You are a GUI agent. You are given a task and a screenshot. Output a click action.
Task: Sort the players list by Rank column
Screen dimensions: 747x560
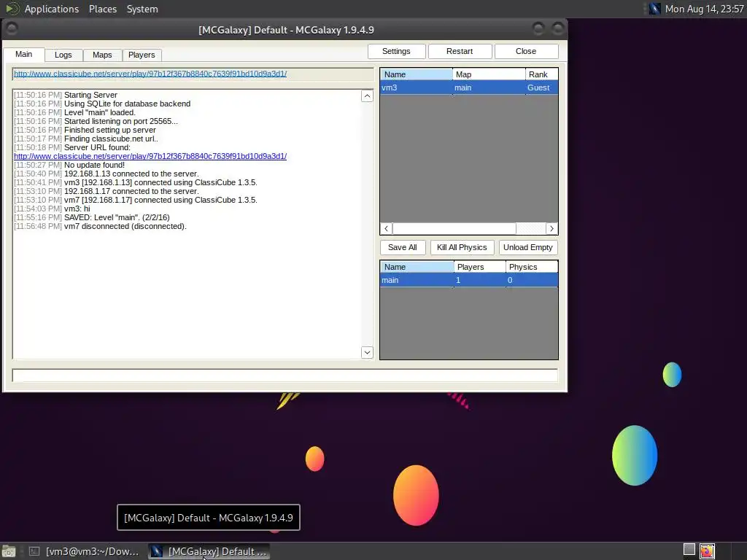pyautogui.click(x=542, y=75)
